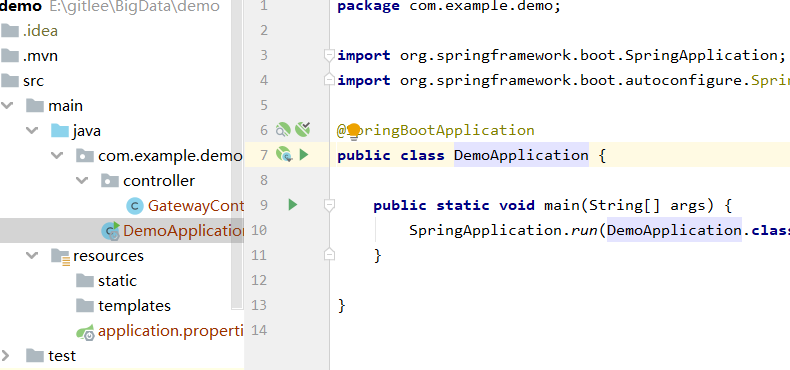Fold the import block on line 3

coord(329,55)
